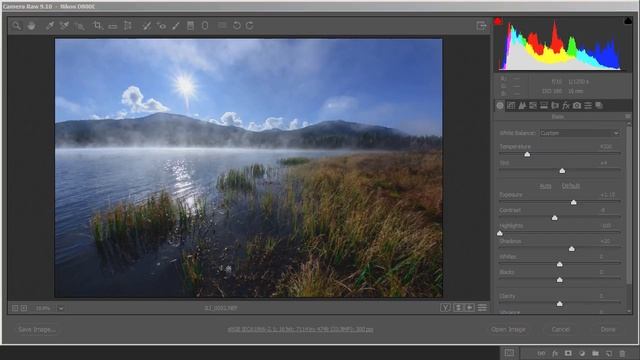The image size is (640, 360).
Task: Select the Adjustment Brush tool
Action: [x=176, y=26]
